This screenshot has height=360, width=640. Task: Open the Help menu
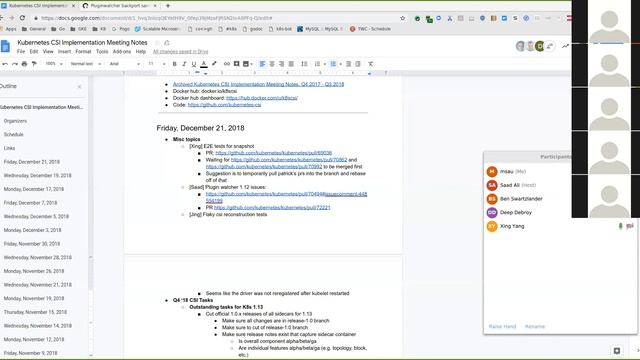141,52
